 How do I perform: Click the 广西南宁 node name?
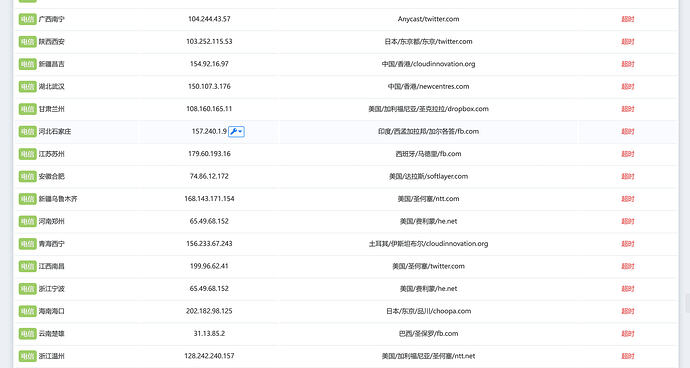tap(51, 19)
